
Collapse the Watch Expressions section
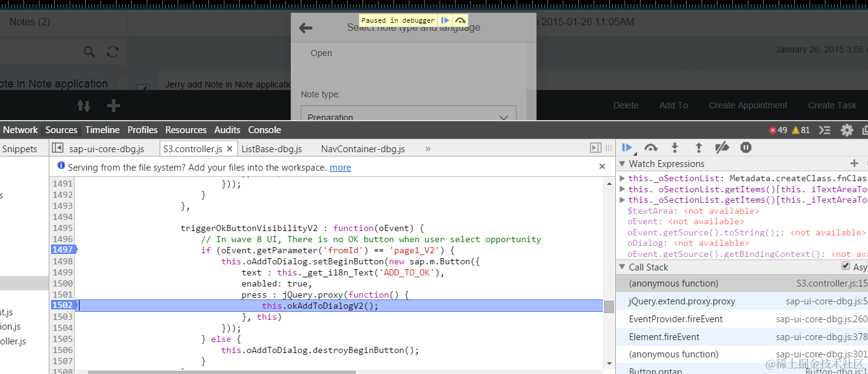click(x=623, y=164)
